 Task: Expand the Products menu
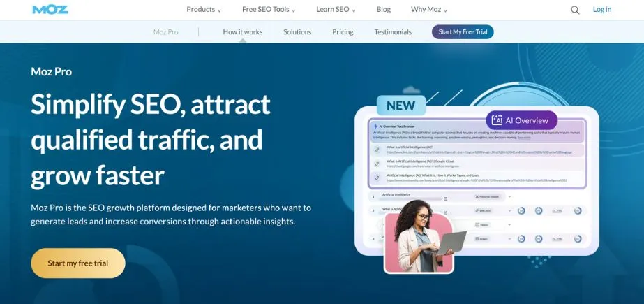click(x=204, y=10)
